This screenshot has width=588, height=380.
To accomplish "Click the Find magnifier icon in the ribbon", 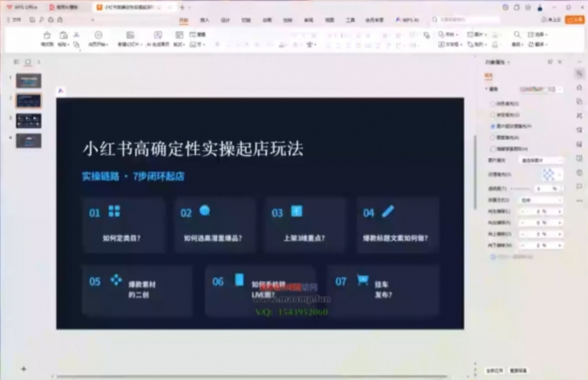I will (517, 35).
